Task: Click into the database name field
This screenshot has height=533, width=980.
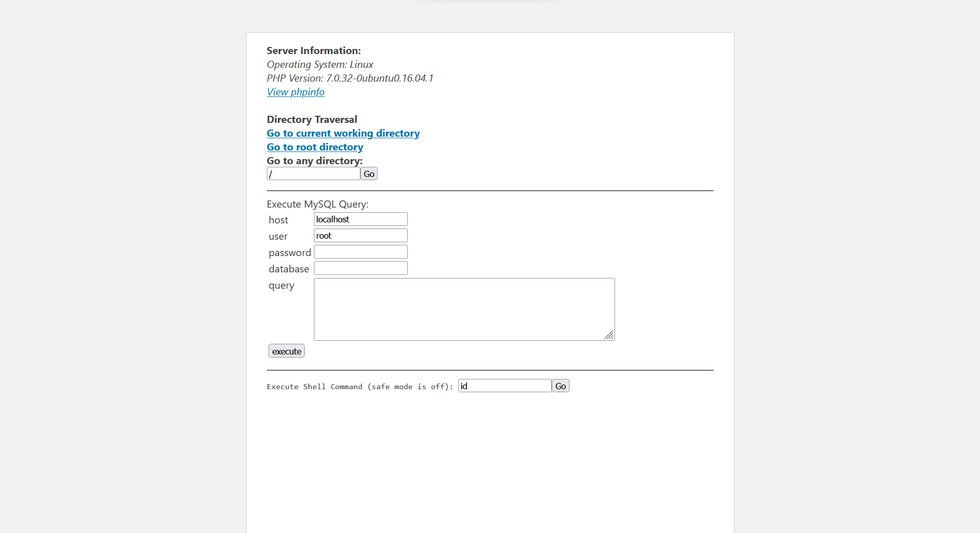Action: tap(360, 268)
